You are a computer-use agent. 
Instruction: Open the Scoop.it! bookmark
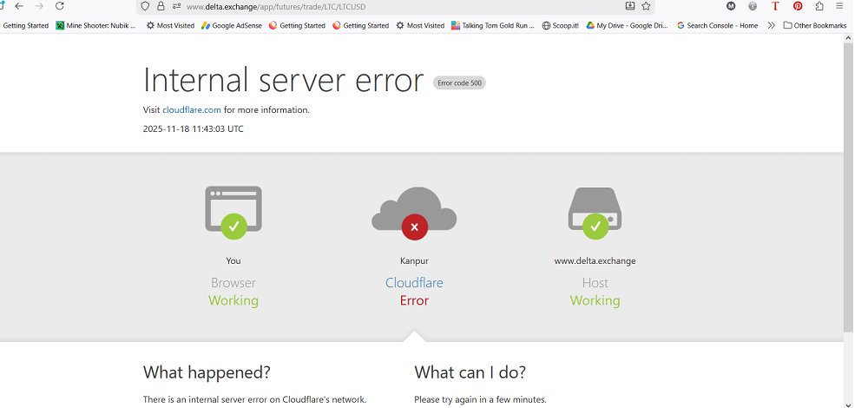point(560,25)
